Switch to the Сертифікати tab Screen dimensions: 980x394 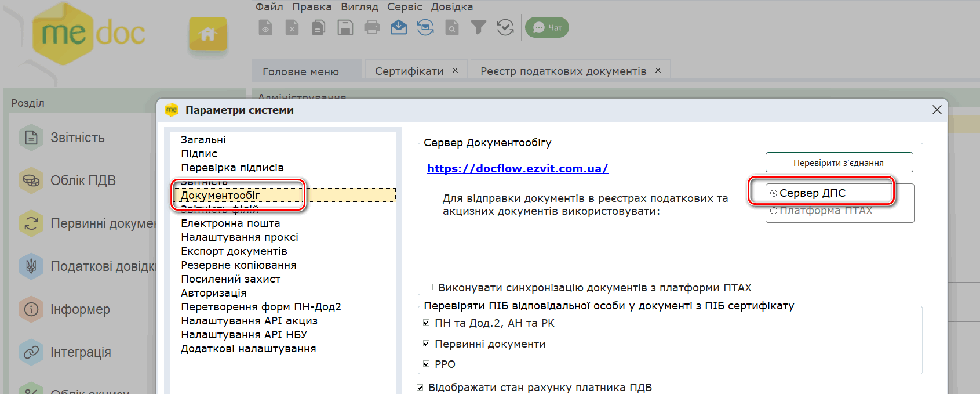tap(409, 71)
